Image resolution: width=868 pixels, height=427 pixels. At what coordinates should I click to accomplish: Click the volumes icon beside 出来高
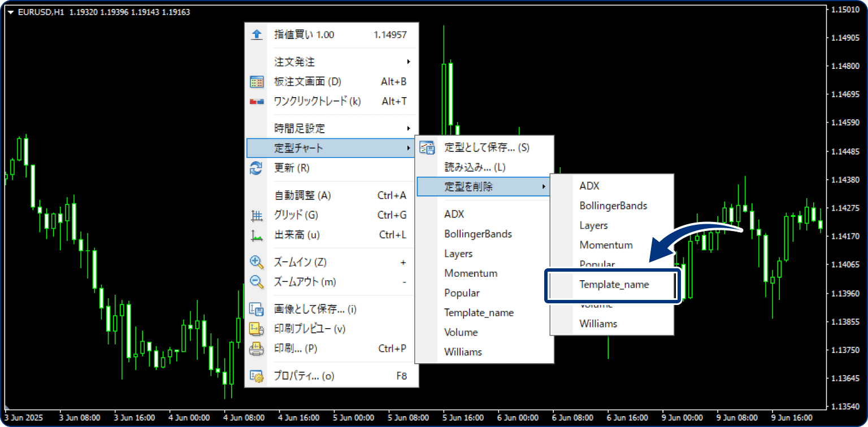coord(257,235)
